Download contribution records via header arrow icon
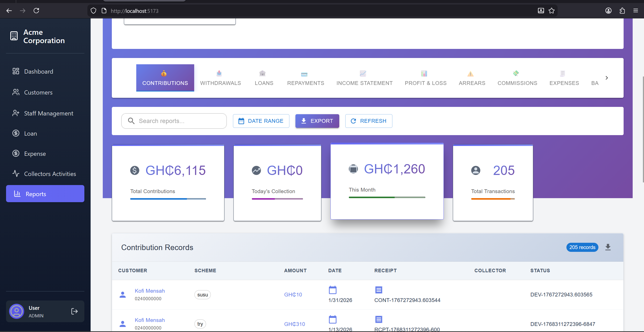The height and width of the screenshot is (332, 644). pos(608,247)
